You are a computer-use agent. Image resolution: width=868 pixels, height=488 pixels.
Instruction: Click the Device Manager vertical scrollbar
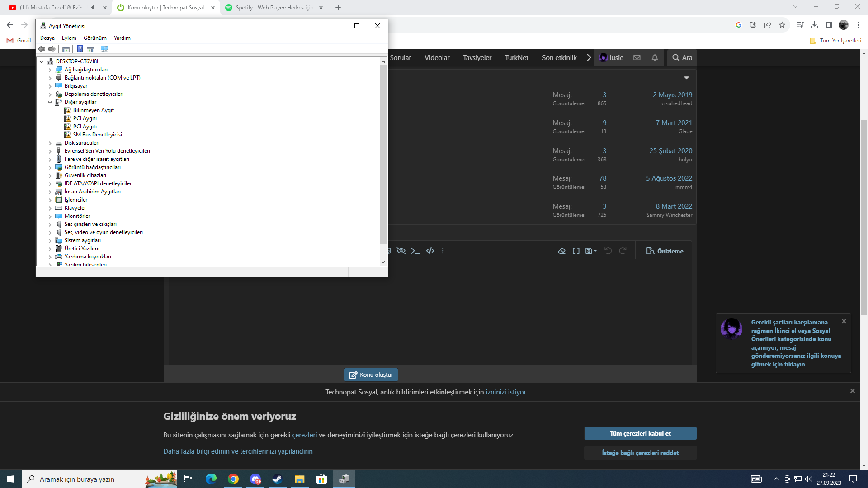pyautogui.click(x=383, y=154)
